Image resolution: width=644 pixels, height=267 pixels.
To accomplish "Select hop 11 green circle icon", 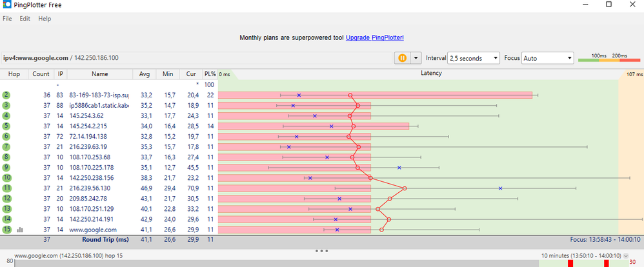I will click(6, 188).
